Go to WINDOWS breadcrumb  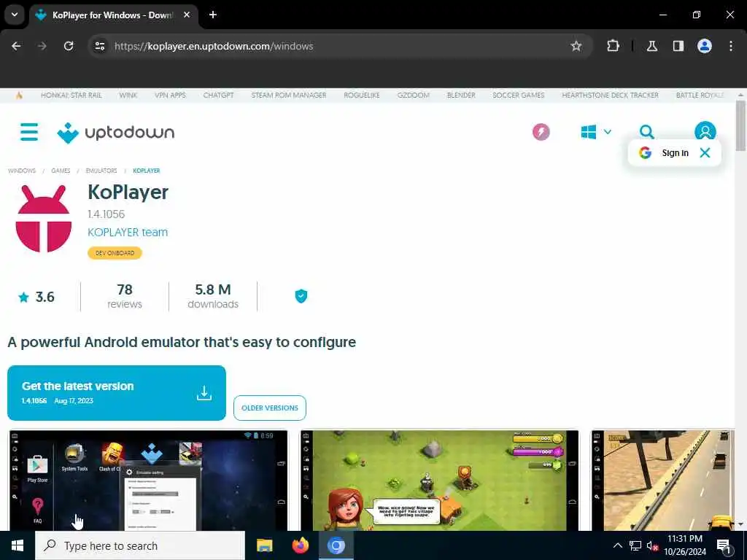pos(22,171)
